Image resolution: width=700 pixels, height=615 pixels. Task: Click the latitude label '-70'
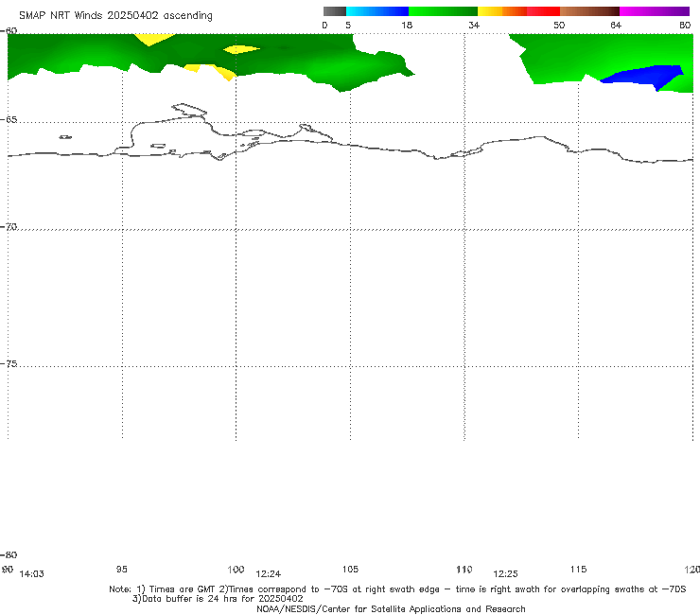point(9,227)
